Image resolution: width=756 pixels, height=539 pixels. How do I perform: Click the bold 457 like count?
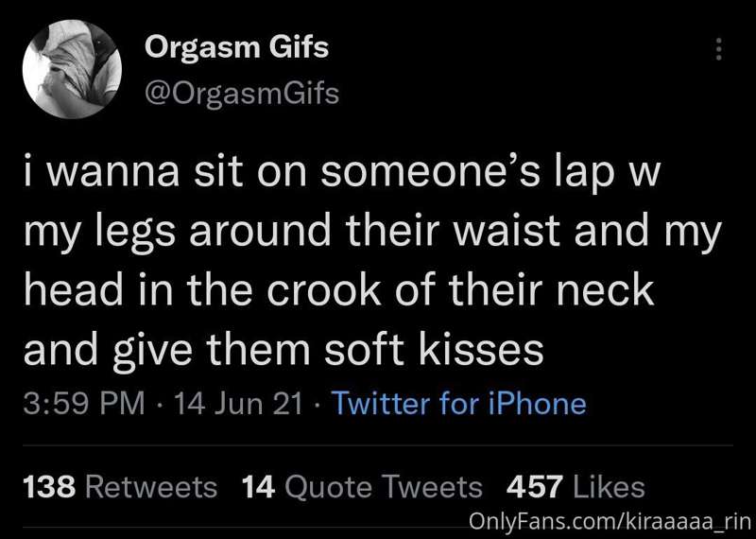coord(535,486)
